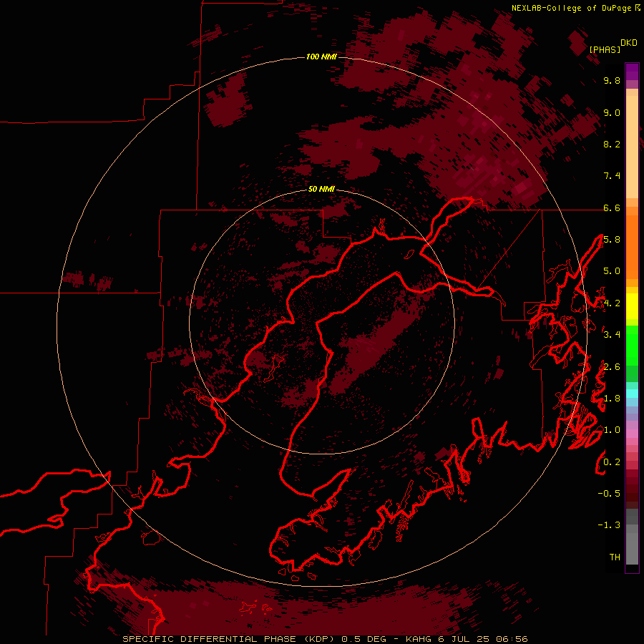Viewport: 644px width, 644px height.
Task: Click the [PHAS] unit label
Action: 605,50
